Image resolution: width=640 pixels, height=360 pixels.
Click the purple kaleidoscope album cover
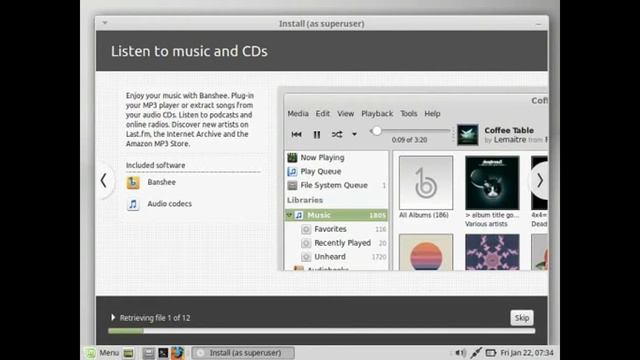[x=492, y=252]
